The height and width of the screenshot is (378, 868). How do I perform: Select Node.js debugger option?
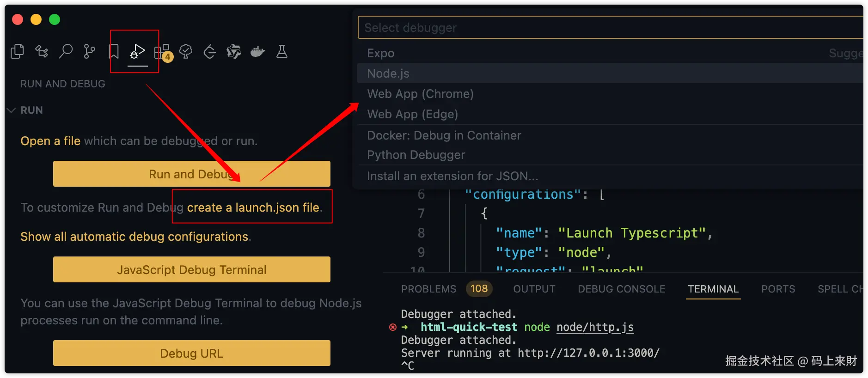pos(610,73)
